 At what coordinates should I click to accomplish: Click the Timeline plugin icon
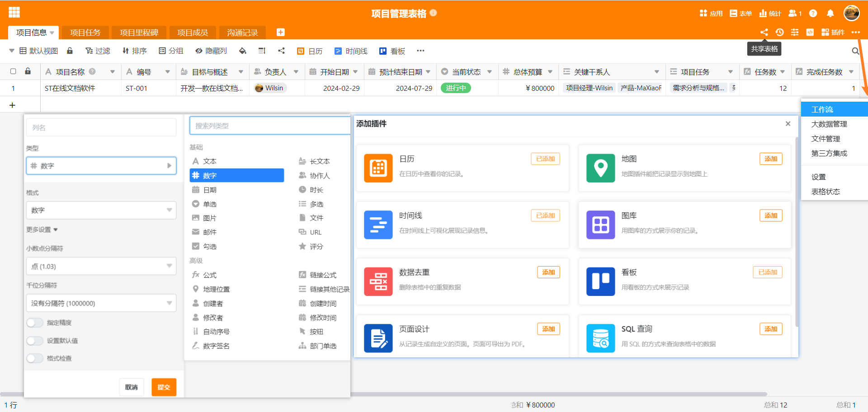click(x=378, y=225)
